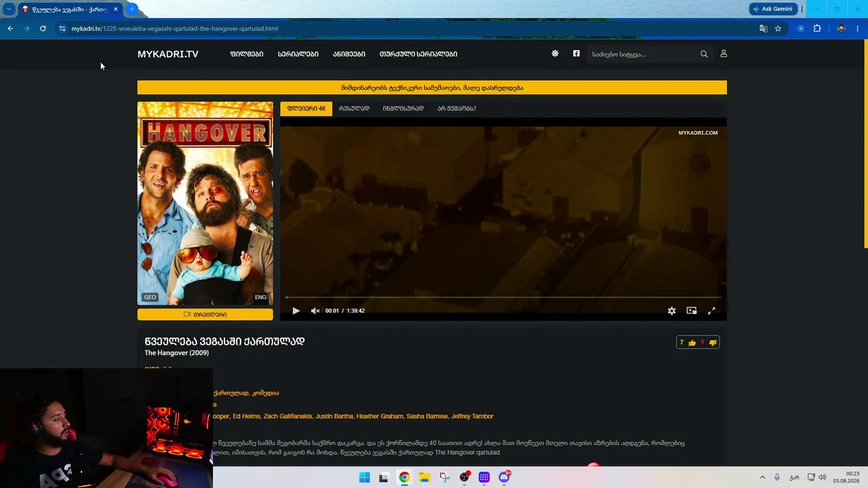Screen dimensions: 868x488
Task: Open the user account icon
Action: tap(724, 54)
